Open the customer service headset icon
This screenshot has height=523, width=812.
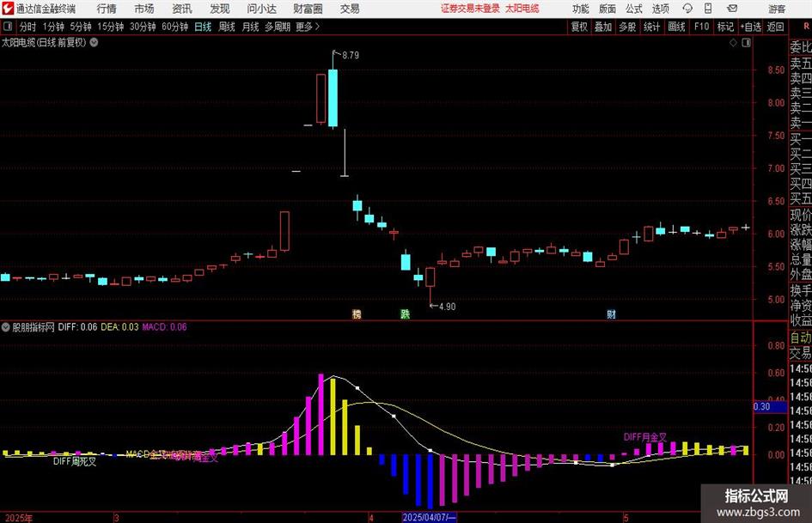coord(687,9)
